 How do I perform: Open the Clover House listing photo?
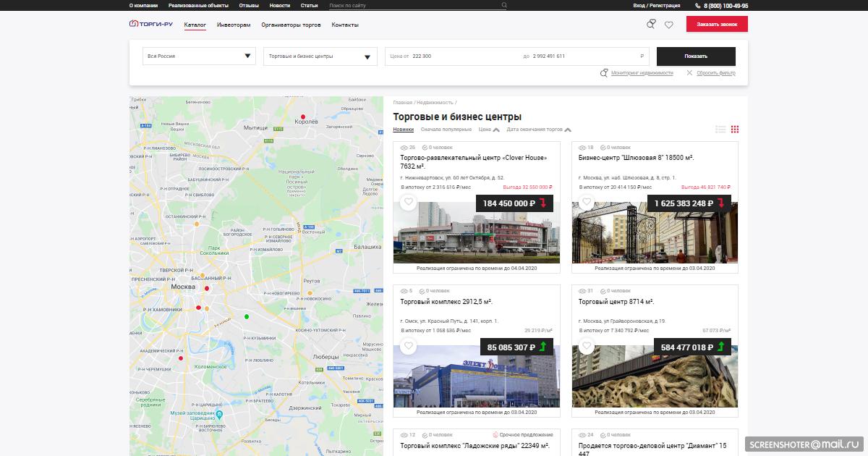[477, 232]
